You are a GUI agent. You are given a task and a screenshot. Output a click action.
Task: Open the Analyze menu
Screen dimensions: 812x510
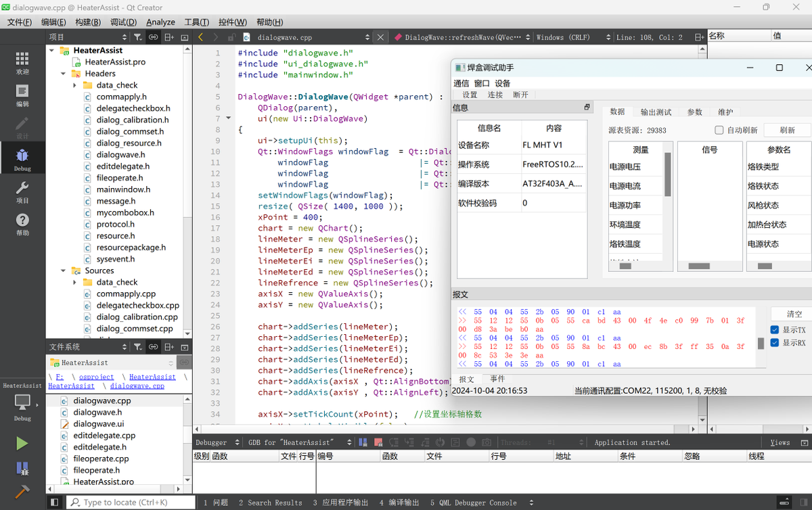(160, 22)
